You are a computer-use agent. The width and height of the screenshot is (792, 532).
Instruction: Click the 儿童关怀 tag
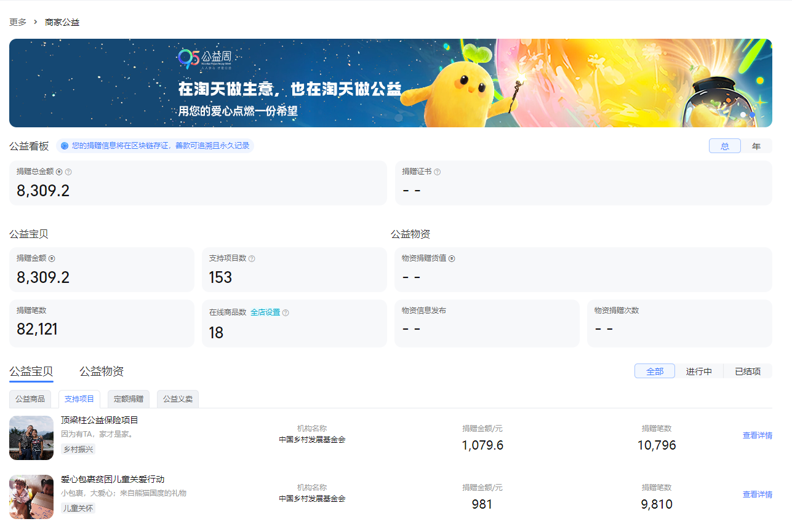pyautogui.click(x=78, y=509)
